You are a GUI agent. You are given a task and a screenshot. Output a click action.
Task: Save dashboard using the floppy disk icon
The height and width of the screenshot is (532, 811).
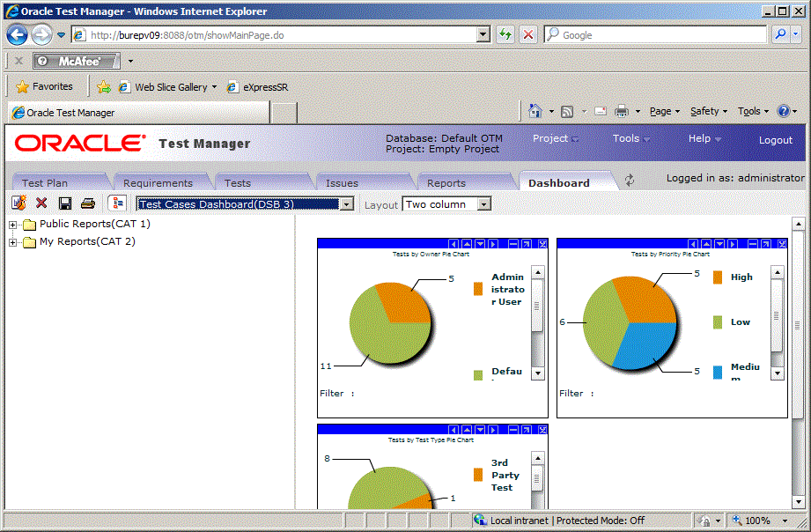point(64,203)
